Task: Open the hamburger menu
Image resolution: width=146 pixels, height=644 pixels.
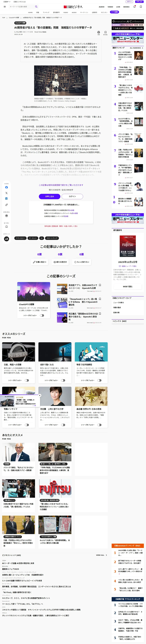Action: 5,7
